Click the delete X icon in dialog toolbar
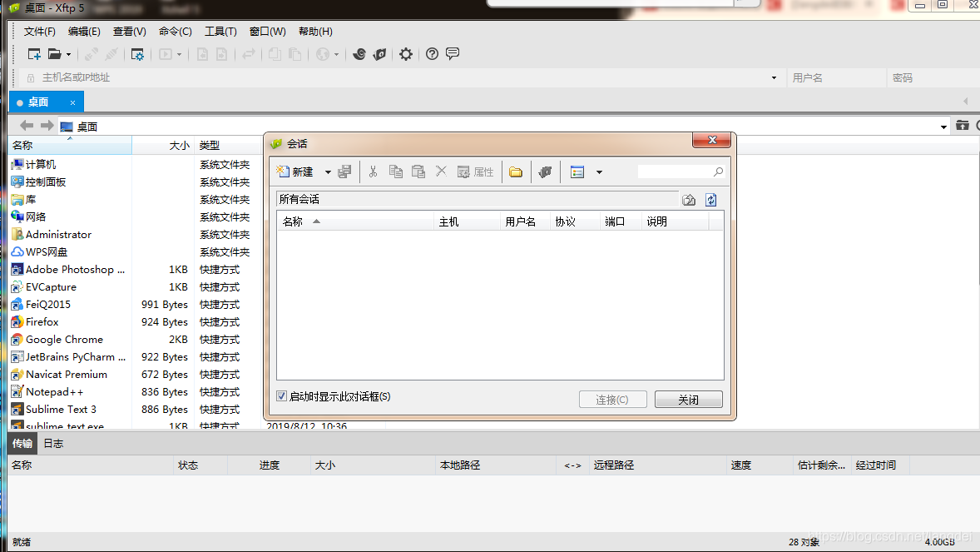Screen dimensions: 980x552 (x=441, y=171)
